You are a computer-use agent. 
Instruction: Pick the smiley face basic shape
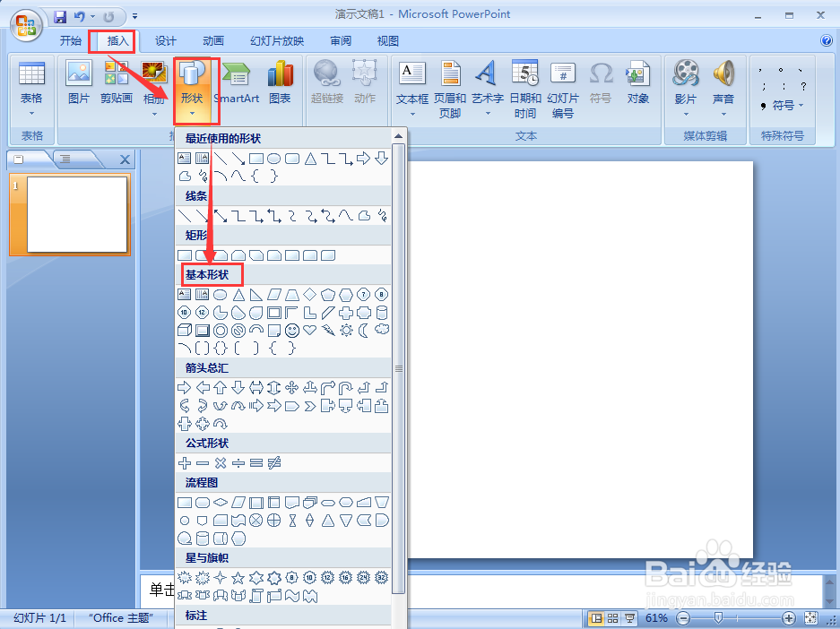292,331
